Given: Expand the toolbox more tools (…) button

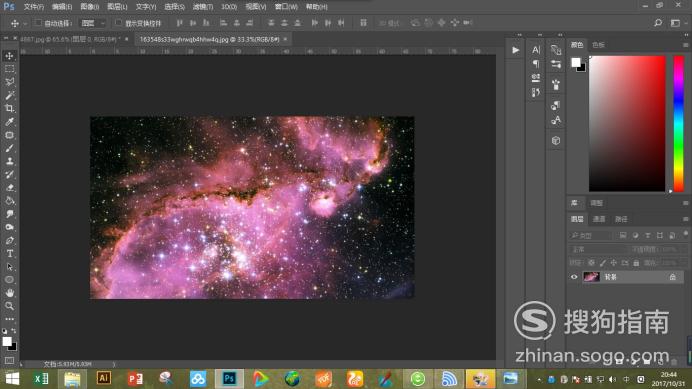Looking at the screenshot, I should click(9, 319).
